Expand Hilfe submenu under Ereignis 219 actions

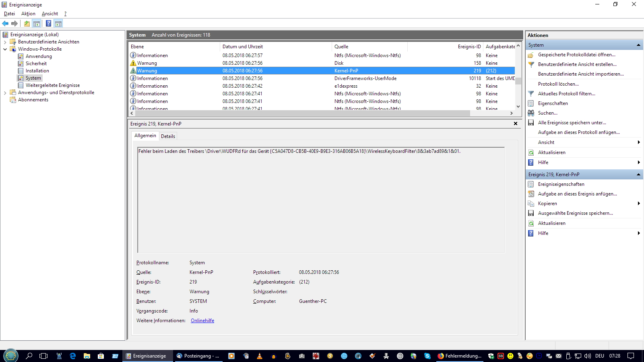pyautogui.click(x=639, y=233)
